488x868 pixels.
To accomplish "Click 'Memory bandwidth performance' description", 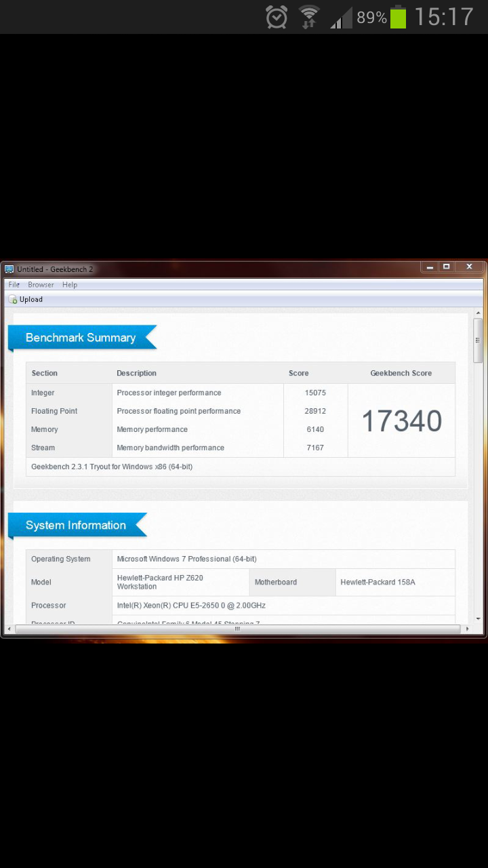I will [170, 448].
